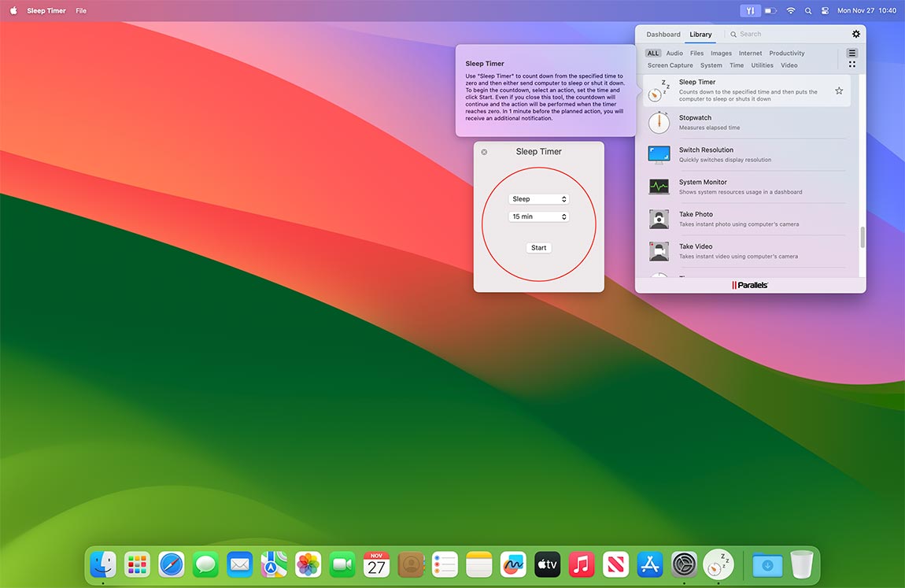
Task: Click the Take Video tool icon
Action: tap(659, 251)
